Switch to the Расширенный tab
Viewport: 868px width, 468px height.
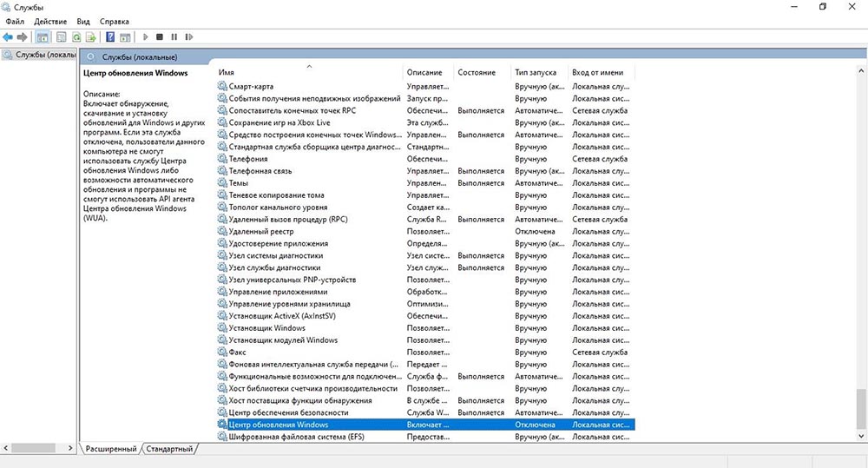110,449
